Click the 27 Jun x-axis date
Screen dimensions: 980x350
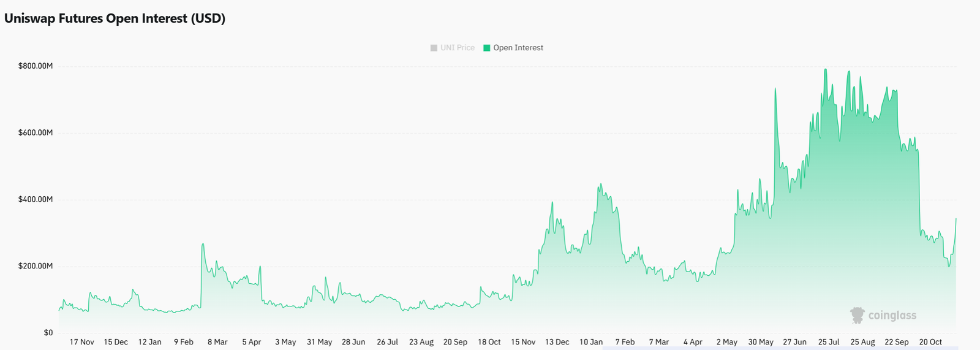pos(795,342)
